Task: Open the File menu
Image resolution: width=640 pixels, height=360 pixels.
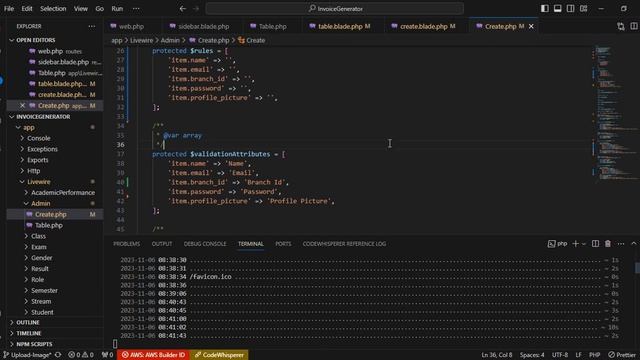Action: [x=9, y=9]
